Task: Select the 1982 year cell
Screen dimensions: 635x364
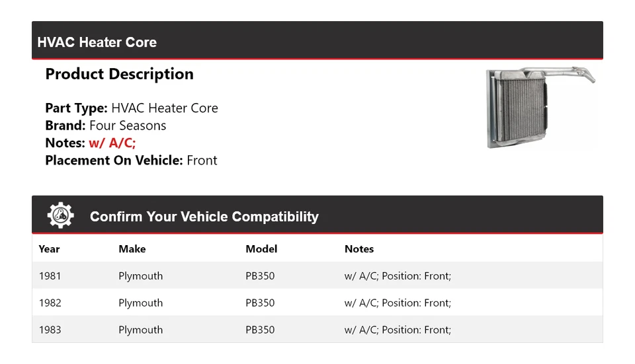Action: coord(50,303)
